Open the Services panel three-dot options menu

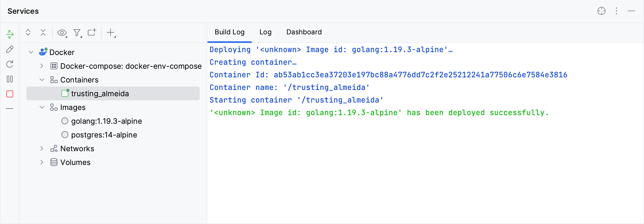(x=616, y=11)
